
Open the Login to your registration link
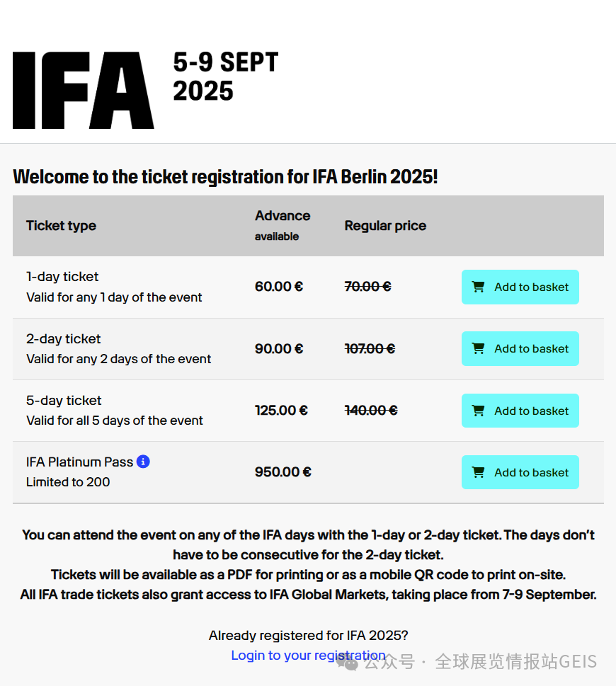[x=308, y=656]
